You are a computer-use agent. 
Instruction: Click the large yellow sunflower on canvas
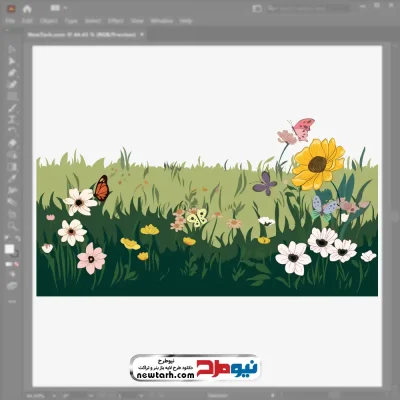[x=318, y=164]
